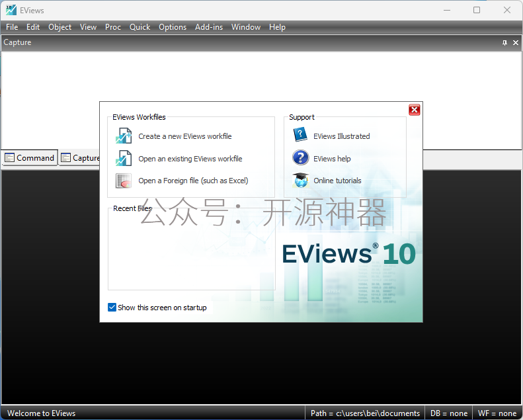Click the Online tutorials graduation cap icon

click(x=301, y=180)
